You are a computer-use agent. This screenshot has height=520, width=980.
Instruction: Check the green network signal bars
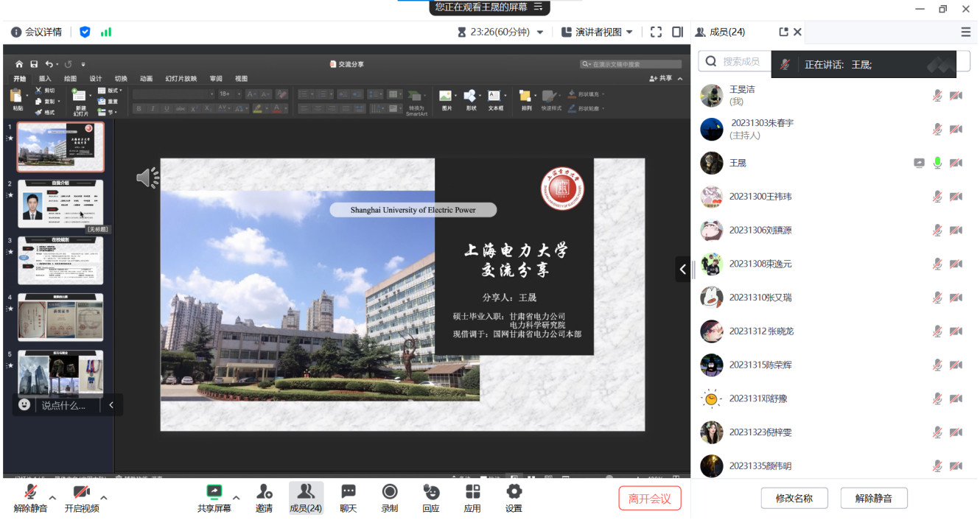(x=106, y=32)
